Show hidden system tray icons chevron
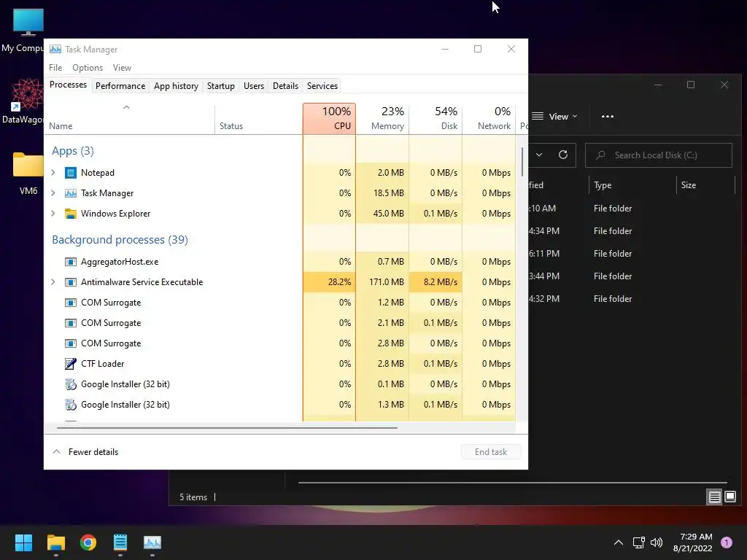 pyautogui.click(x=619, y=542)
